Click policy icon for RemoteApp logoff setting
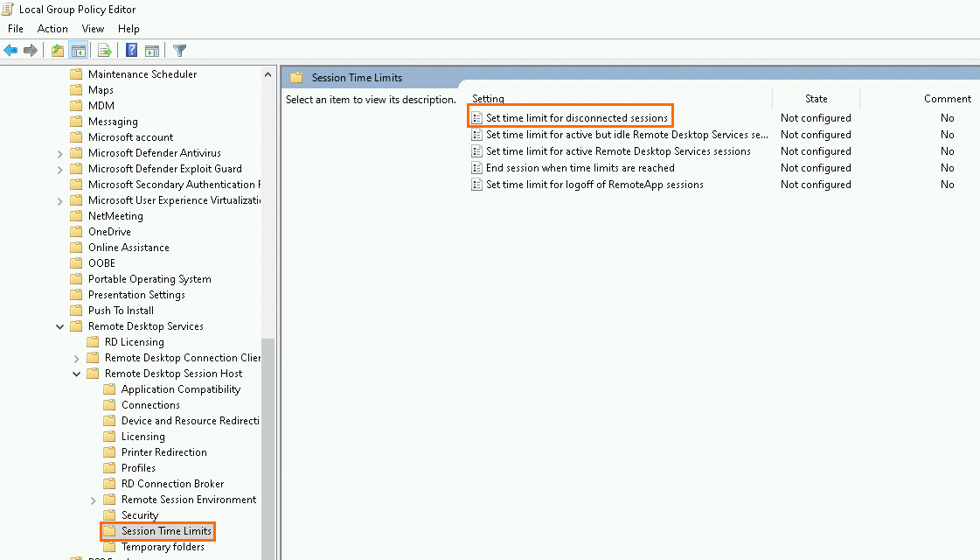This screenshot has height=560, width=980. point(476,185)
